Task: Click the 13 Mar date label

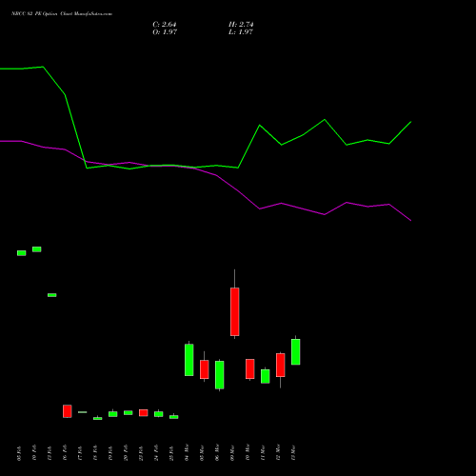Action: coord(293,452)
